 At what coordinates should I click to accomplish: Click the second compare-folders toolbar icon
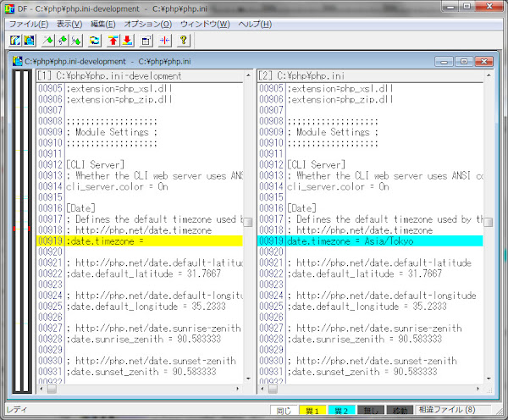[30, 41]
